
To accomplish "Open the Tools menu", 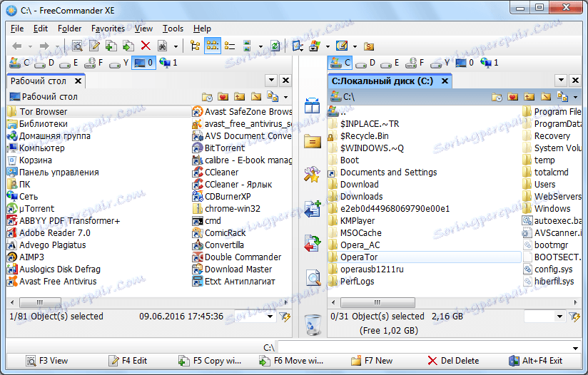I will tap(173, 29).
